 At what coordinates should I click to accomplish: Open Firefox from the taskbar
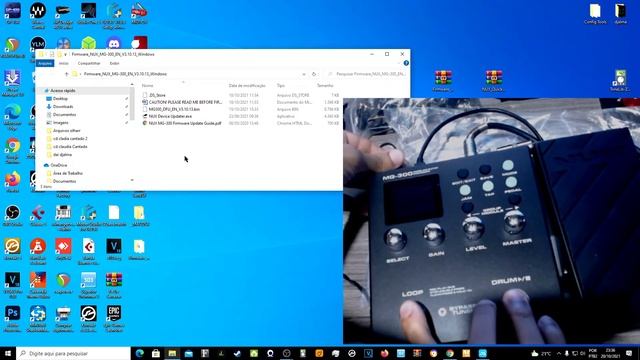click(384, 353)
